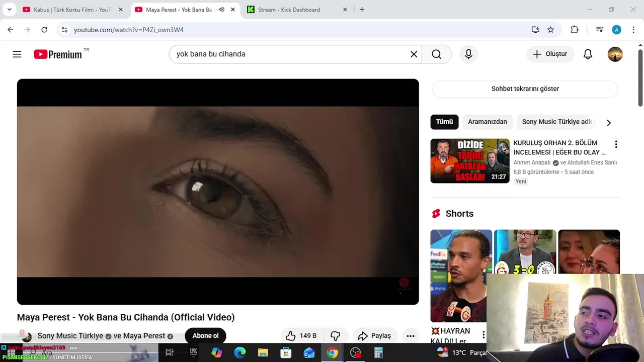Mute tab via speaker icon on Maya Perest tab
Viewport: 644px width, 362px height.
pos(221,10)
